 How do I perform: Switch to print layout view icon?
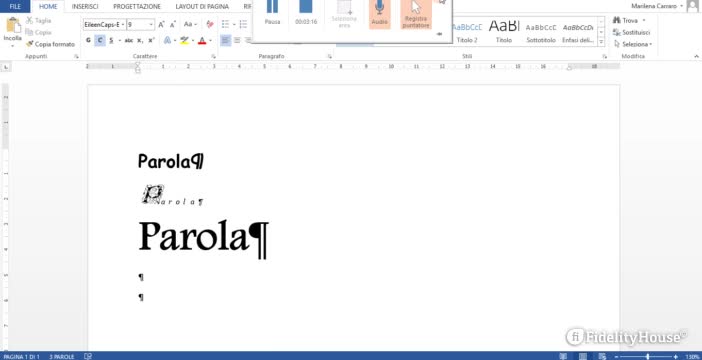582,356
